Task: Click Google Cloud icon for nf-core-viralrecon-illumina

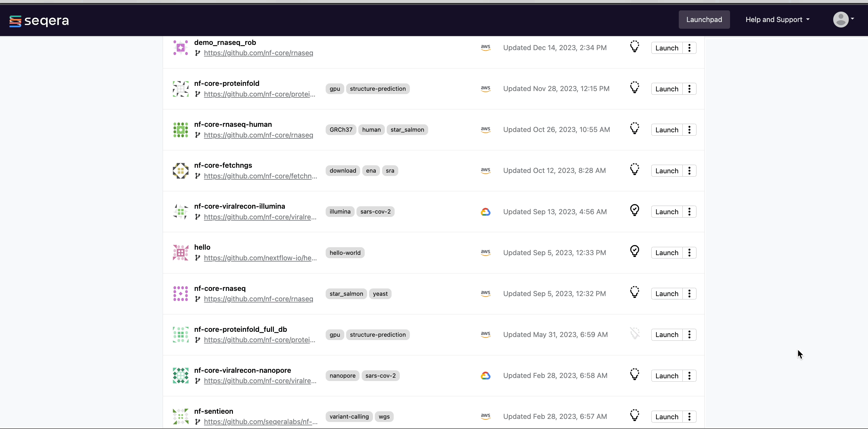Action: pyautogui.click(x=485, y=212)
